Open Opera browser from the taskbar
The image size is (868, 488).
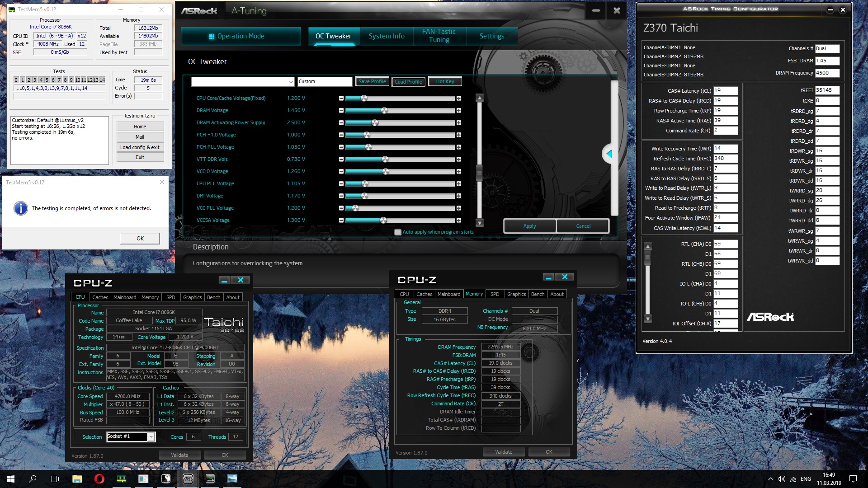(99, 479)
